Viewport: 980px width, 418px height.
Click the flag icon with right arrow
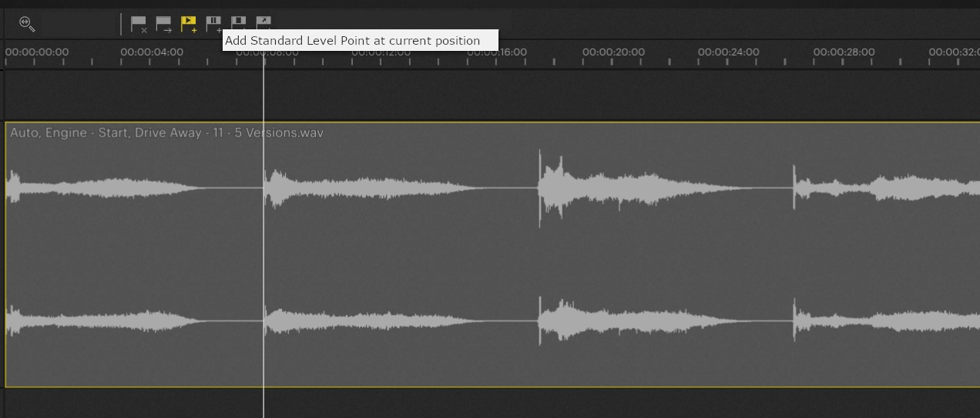pos(163,25)
